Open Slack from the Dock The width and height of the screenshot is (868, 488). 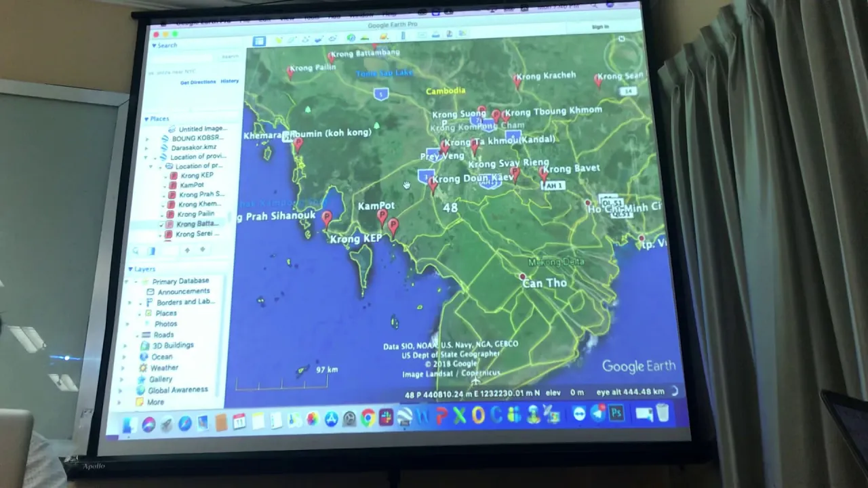[385, 418]
